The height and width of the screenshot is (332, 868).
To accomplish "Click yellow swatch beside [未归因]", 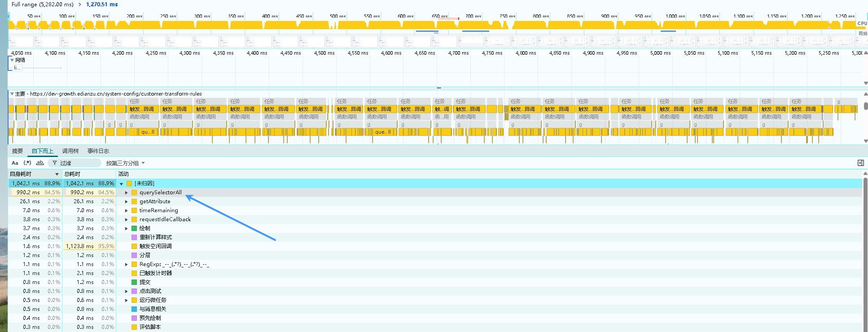I will pos(129,183).
